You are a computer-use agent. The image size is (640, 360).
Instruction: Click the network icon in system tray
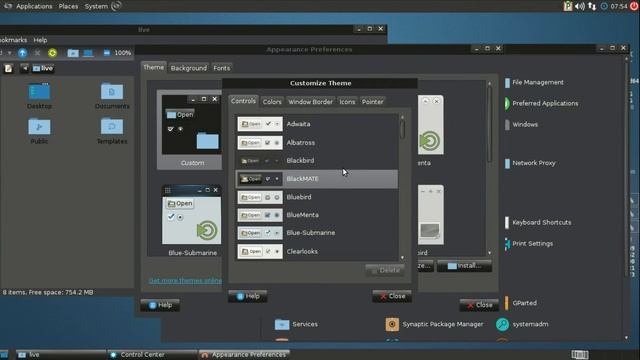[592, 6]
